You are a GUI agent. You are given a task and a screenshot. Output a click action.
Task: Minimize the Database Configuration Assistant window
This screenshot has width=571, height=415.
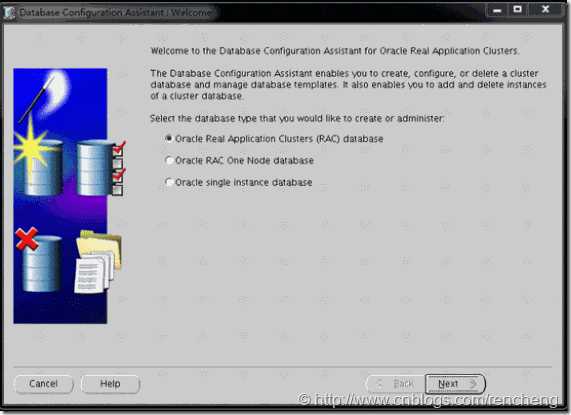[497, 10]
